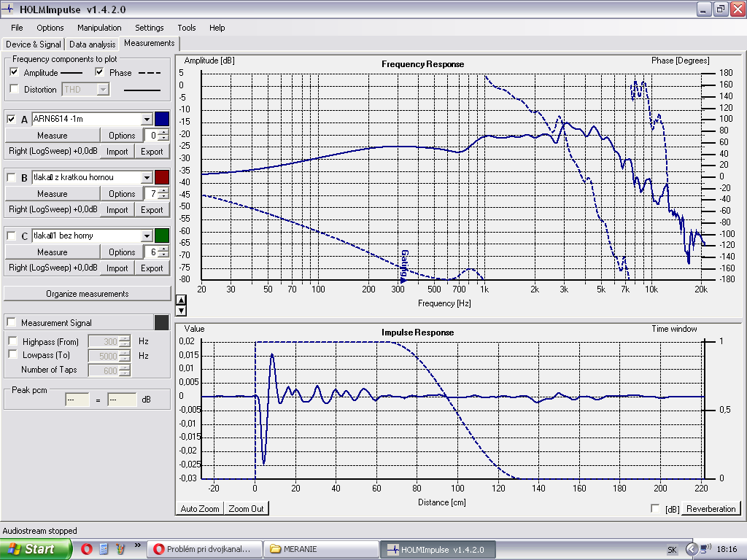Click the Gating marker on frequency axis
747x560 pixels.
click(404, 265)
